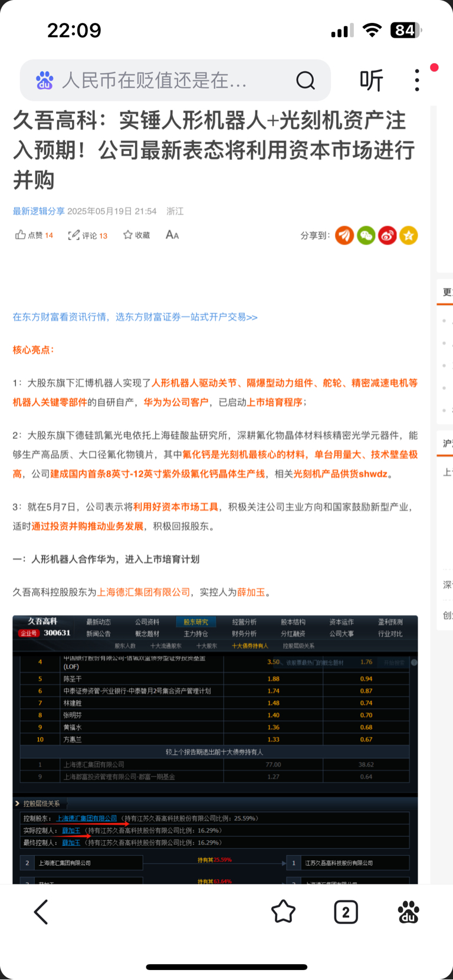Tap the Baidu paw home icon at bottom
453x980 pixels.
click(x=408, y=912)
